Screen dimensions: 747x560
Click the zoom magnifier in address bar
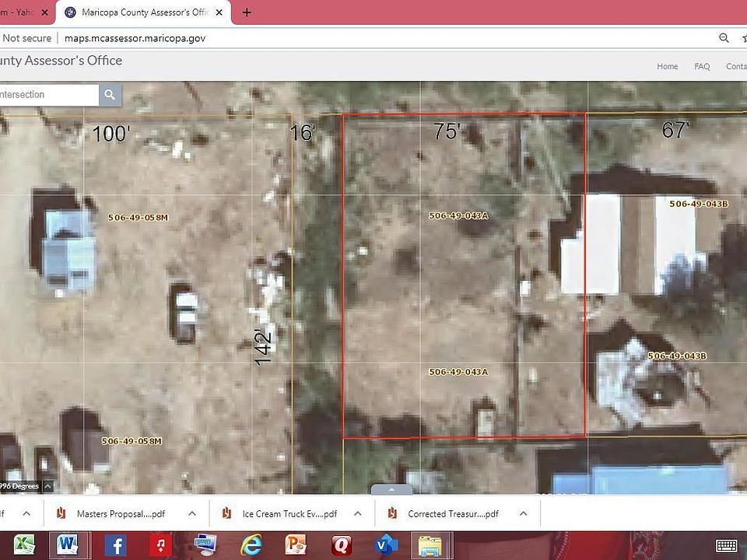point(724,38)
